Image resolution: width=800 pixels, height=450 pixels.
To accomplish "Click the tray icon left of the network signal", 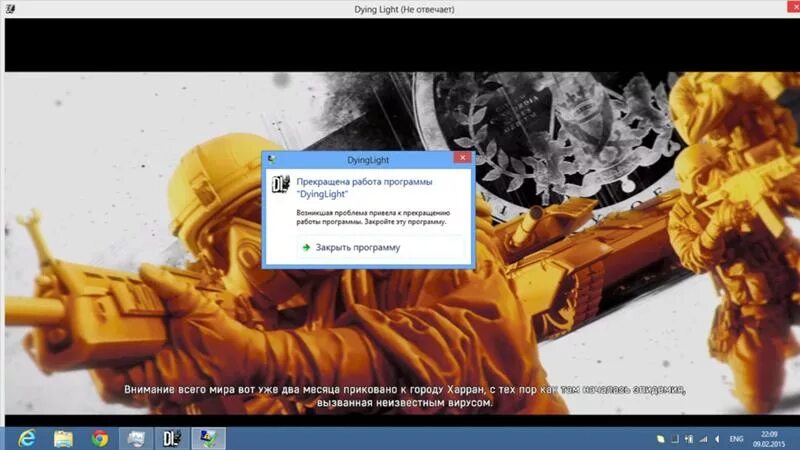I will [x=689, y=439].
